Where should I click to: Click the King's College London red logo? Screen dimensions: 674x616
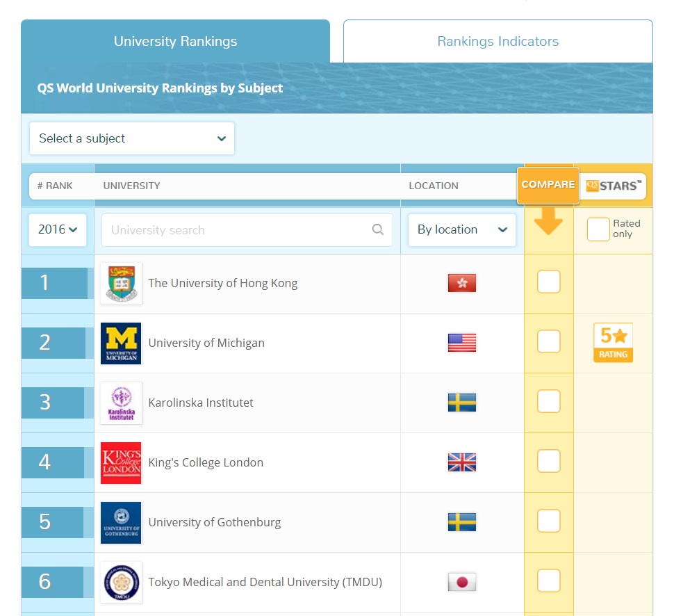point(121,463)
